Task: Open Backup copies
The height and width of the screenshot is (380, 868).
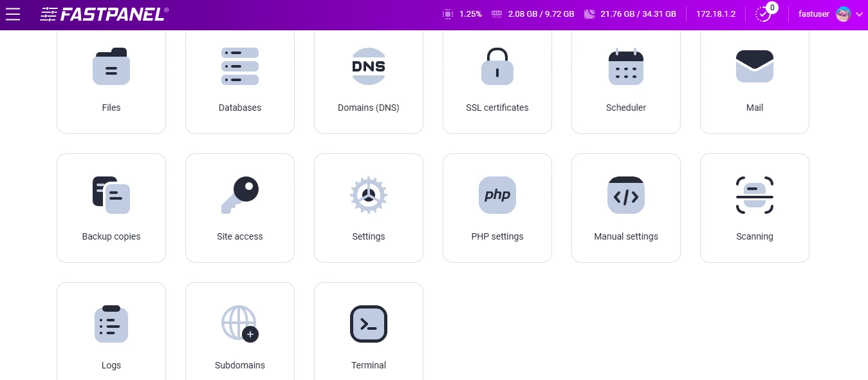Action: point(111,206)
